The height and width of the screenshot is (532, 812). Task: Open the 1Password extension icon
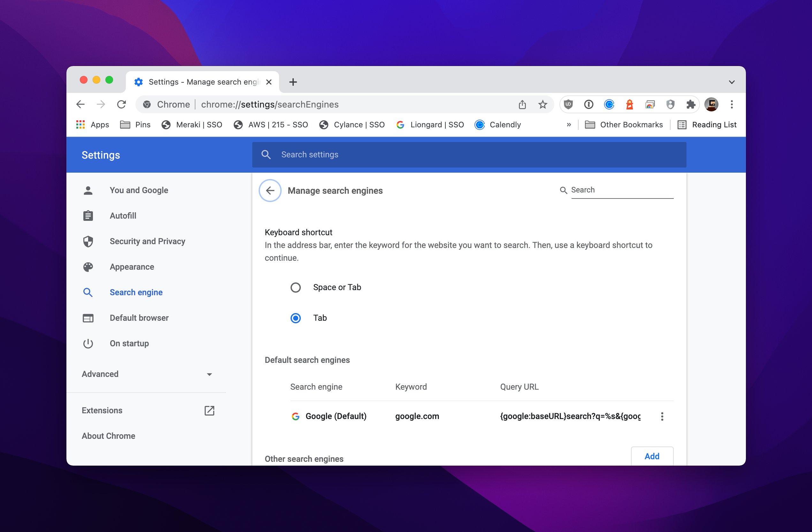(588, 104)
